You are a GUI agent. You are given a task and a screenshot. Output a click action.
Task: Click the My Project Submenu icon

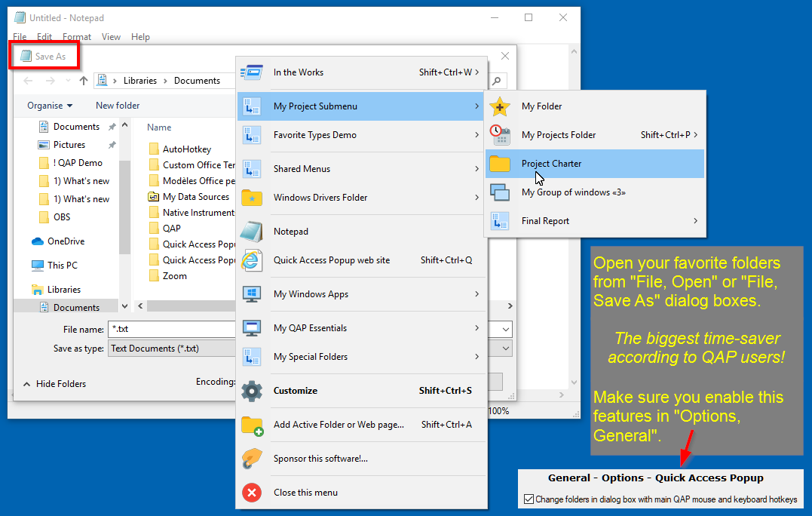(x=252, y=106)
